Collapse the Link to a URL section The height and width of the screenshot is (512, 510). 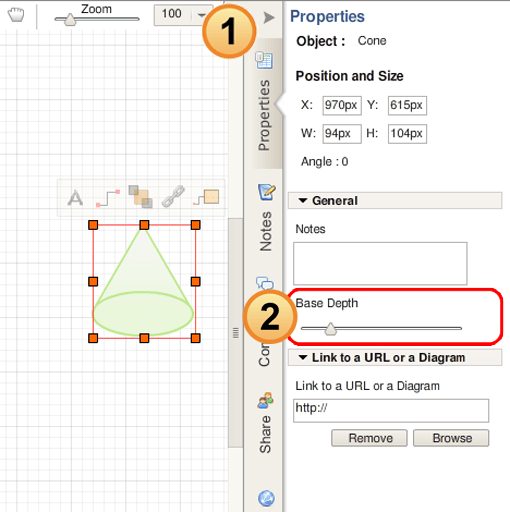point(303,358)
